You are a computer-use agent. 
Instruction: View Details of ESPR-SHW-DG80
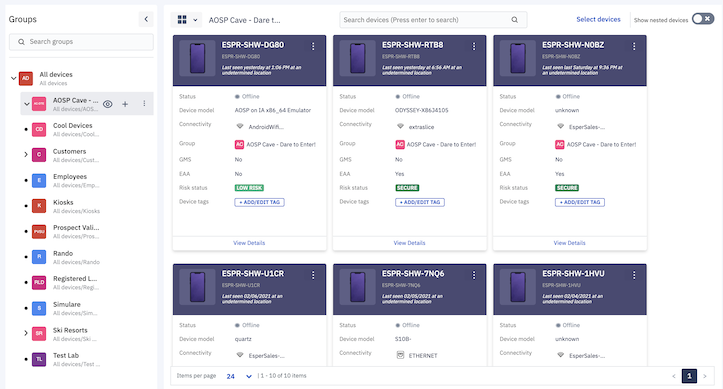(249, 243)
